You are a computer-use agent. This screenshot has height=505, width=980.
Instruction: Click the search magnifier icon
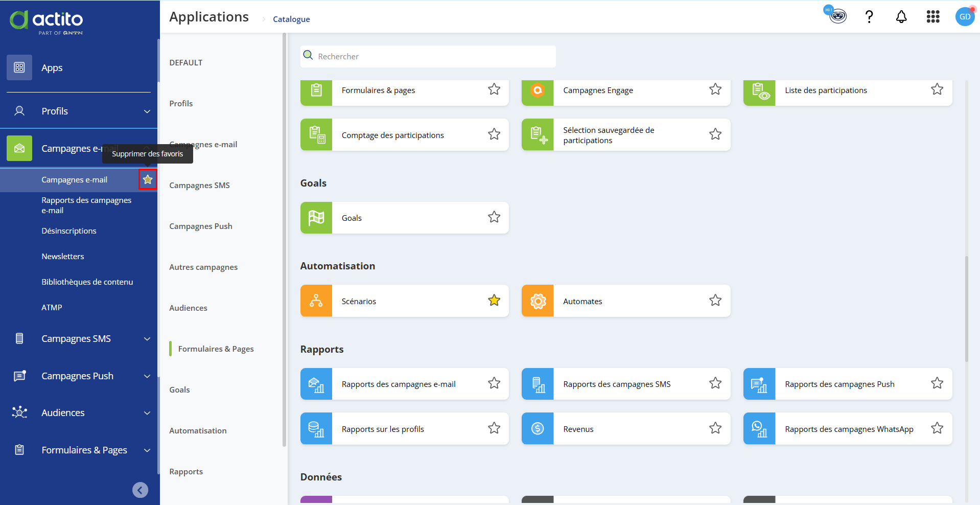308,55
